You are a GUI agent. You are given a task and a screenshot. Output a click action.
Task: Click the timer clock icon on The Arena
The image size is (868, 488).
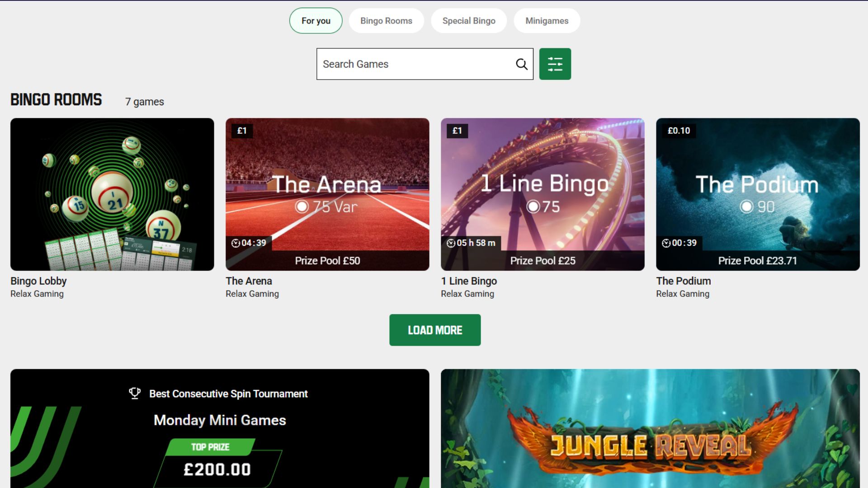tap(236, 243)
